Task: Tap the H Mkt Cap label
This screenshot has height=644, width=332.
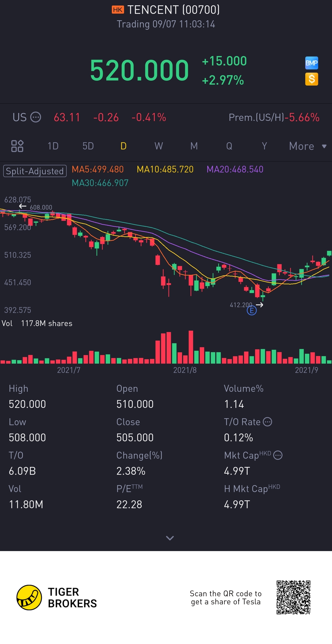Action: coord(252,489)
